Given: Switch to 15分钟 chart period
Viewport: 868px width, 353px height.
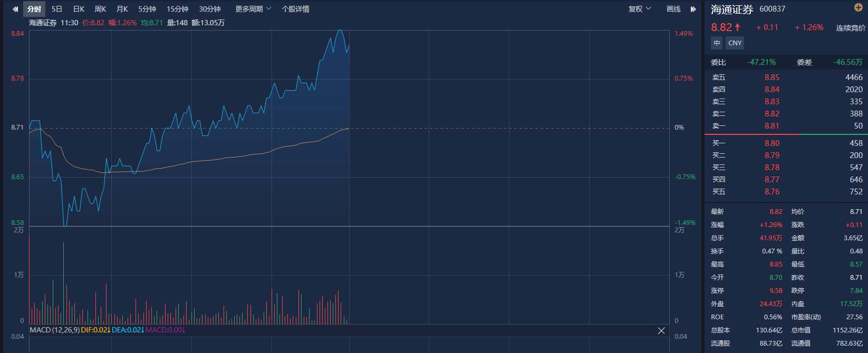Looking at the screenshot, I should pos(177,9).
